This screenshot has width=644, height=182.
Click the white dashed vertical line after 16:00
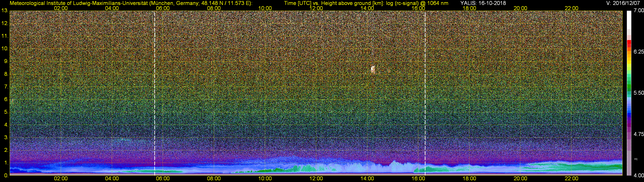(425, 93)
